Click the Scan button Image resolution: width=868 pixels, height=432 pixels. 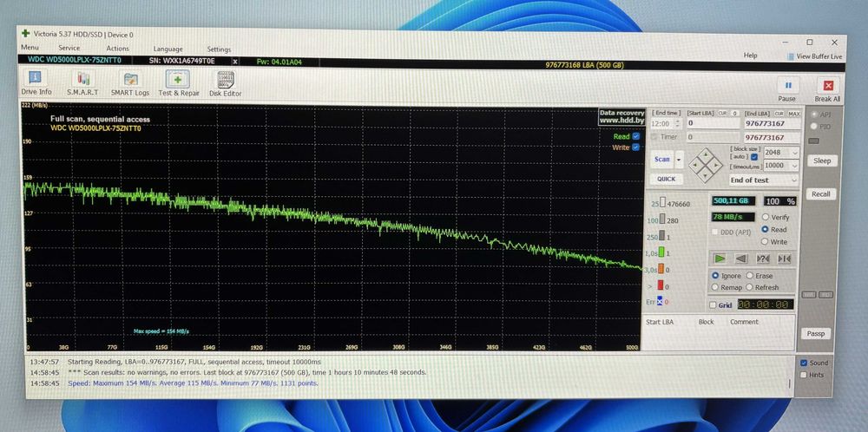pos(662,160)
